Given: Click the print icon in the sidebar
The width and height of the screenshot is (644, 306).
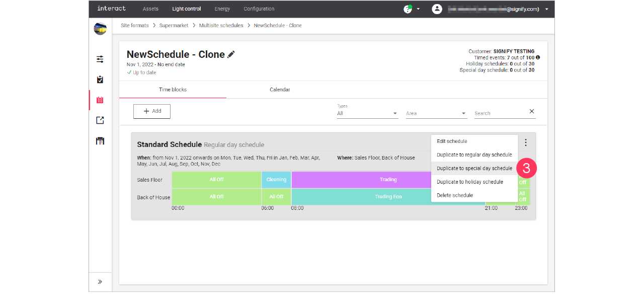Looking at the screenshot, I should pos(100,141).
